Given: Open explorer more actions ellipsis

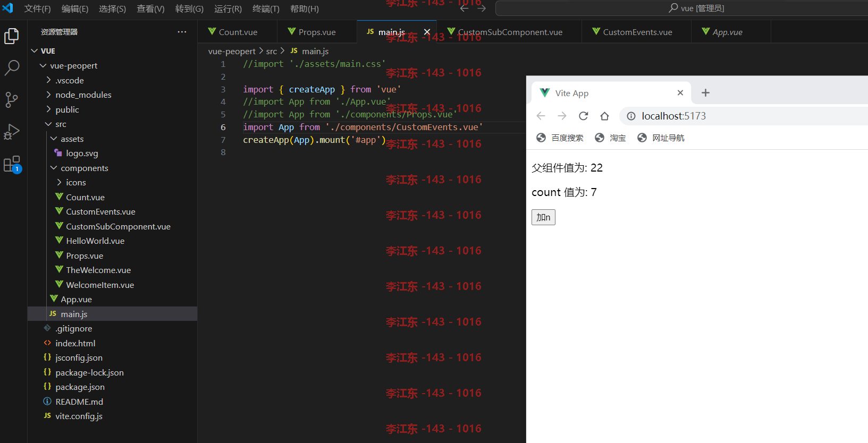Looking at the screenshot, I should (x=182, y=32).
